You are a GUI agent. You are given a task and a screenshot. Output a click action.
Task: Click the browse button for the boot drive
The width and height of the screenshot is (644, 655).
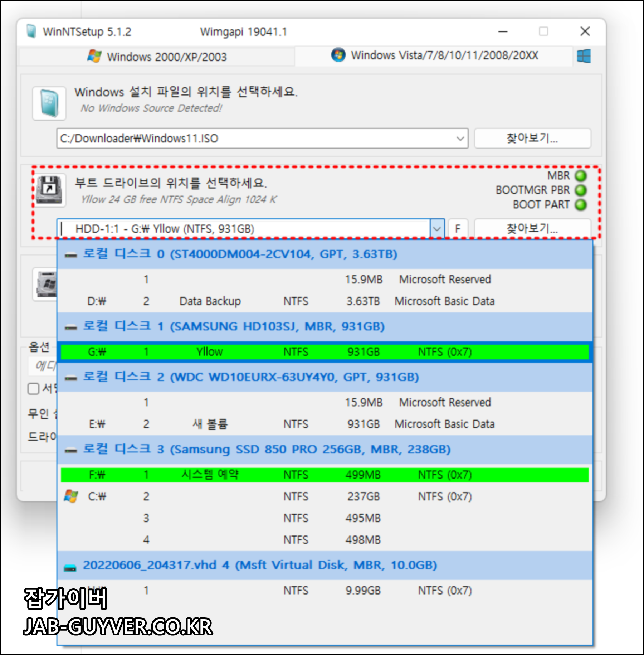click(x=532, y=228)
